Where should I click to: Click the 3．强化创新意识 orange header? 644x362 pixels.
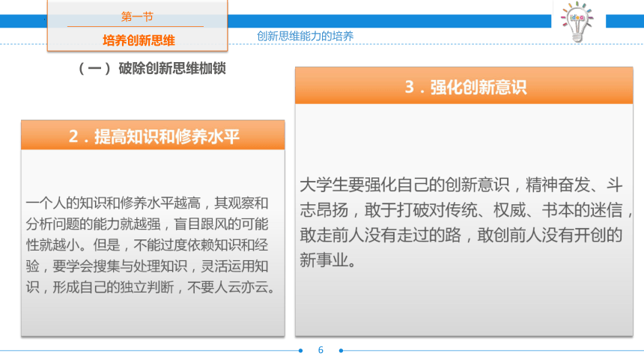point(464,86)
